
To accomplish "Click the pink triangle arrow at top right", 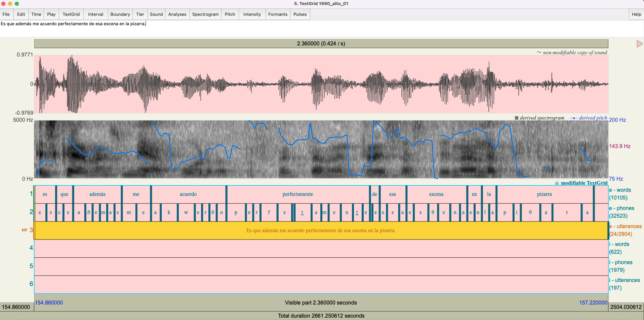I will click(x=639, y=44).
